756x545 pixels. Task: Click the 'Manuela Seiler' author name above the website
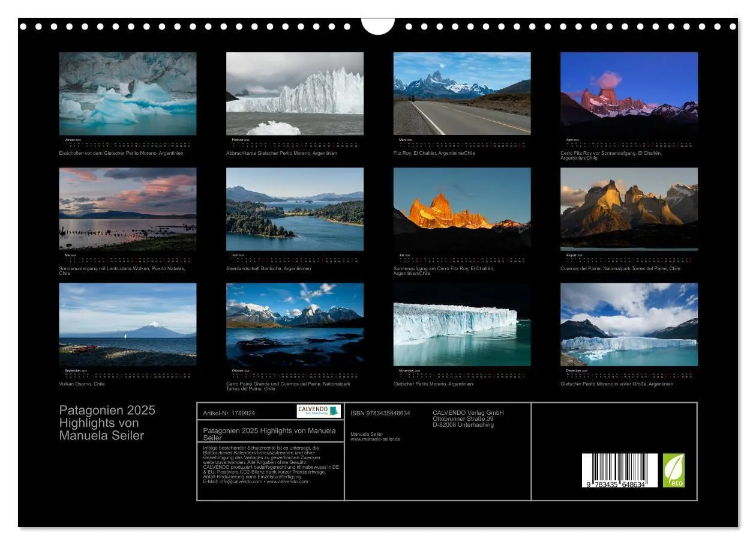[x=367, y=433]
